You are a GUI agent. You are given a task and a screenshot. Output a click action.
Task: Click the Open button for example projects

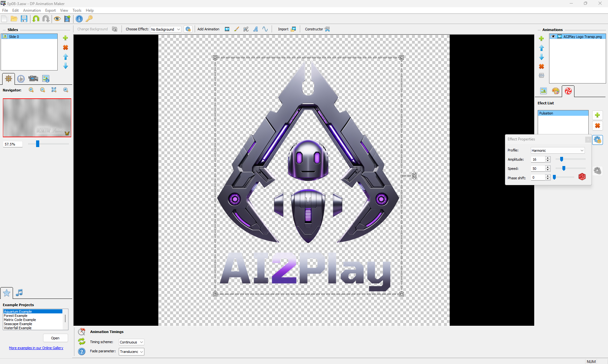pos(55,338)
